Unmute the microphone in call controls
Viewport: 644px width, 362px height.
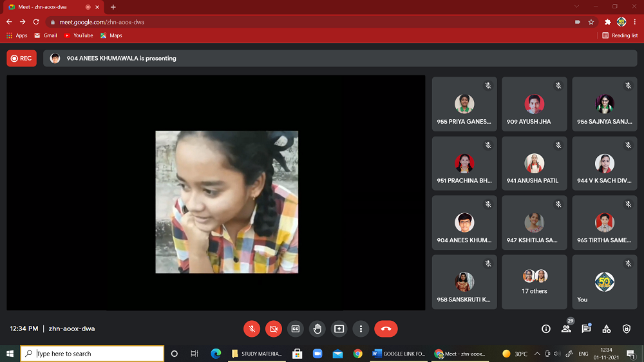[x=252, y=329]
